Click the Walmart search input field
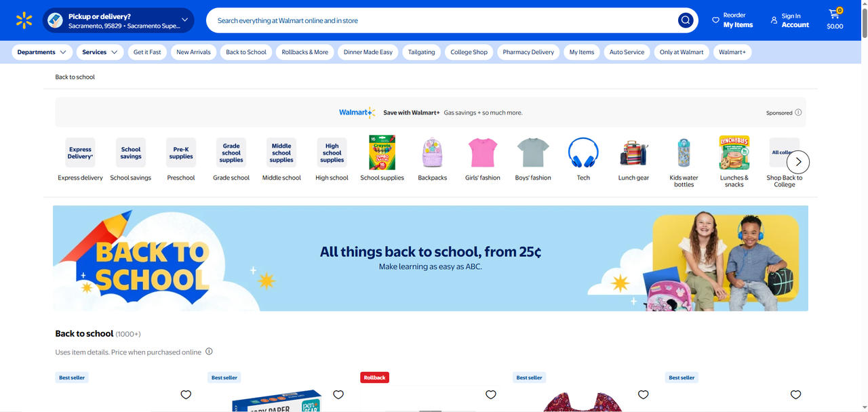This screenshot has height=412, width=868. point(444,20)
